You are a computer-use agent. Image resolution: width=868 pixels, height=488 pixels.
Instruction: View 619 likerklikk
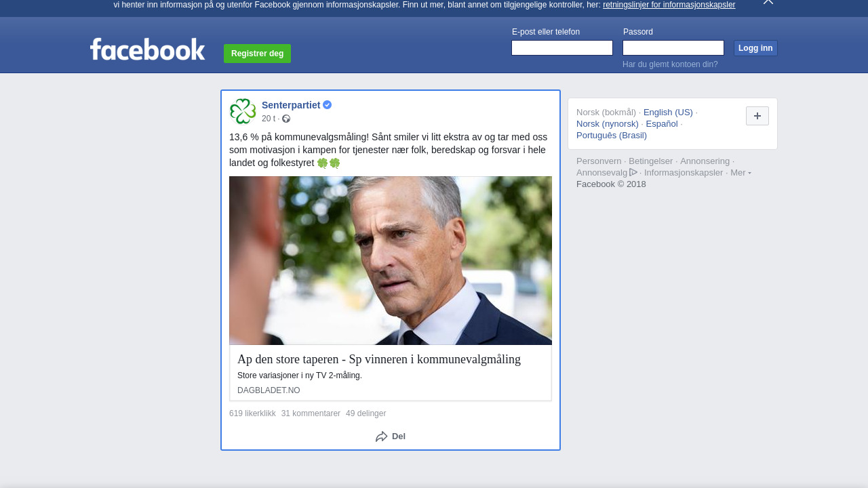[x=252, y=413]
